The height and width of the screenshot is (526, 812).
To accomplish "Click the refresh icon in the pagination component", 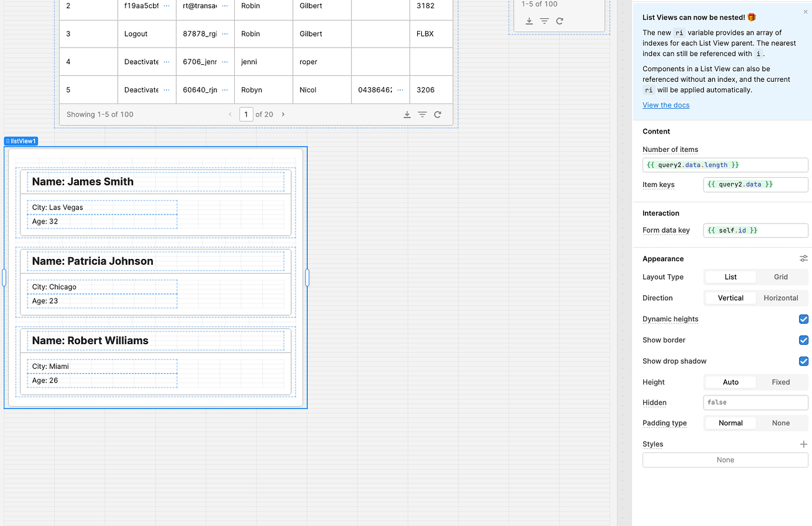I will tap(560, 21).
